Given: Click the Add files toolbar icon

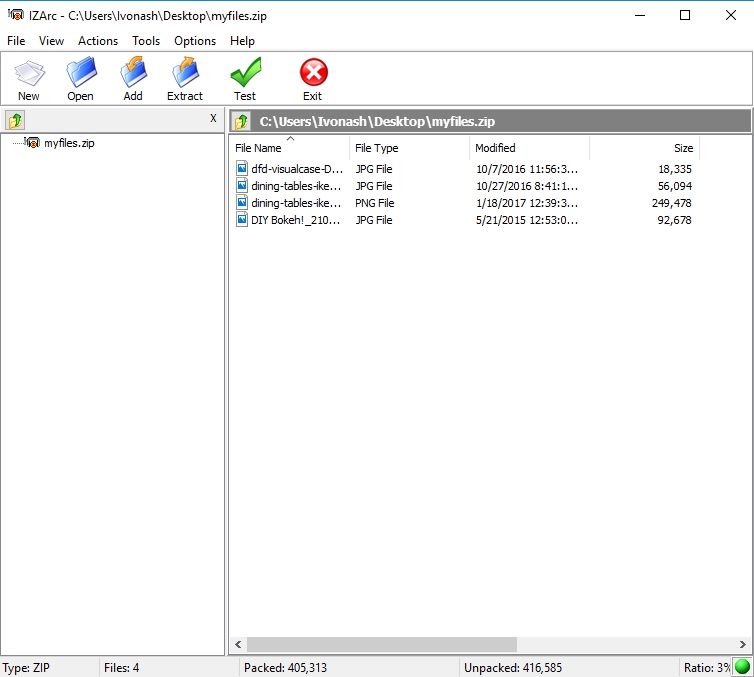Looking at the screenshot, I should (x=133, y=72).
